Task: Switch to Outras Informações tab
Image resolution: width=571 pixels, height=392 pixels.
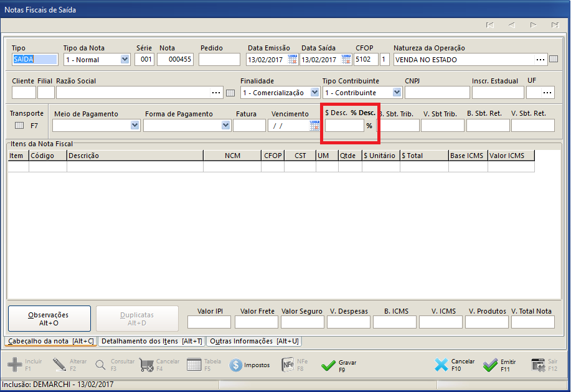Action: (254, 341)
